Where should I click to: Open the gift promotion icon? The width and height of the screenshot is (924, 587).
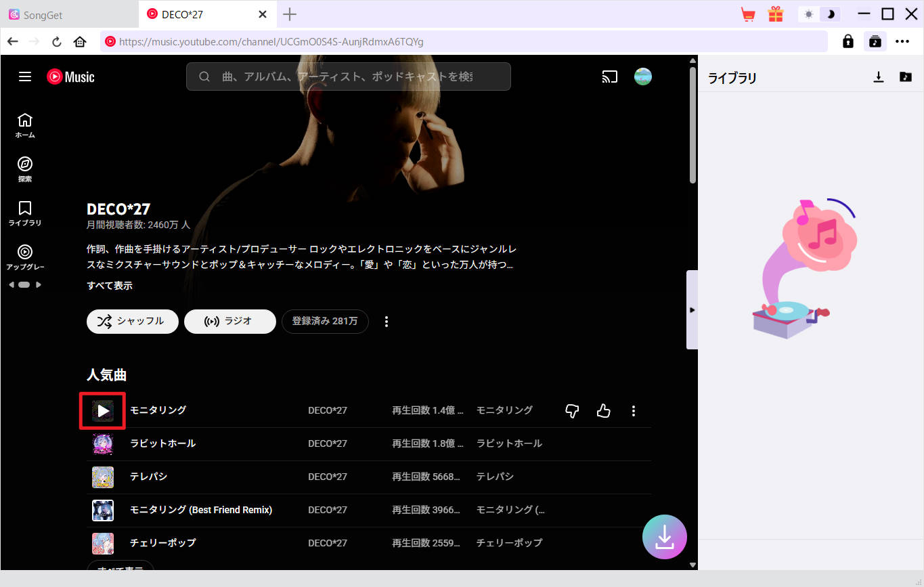[775, 14]
